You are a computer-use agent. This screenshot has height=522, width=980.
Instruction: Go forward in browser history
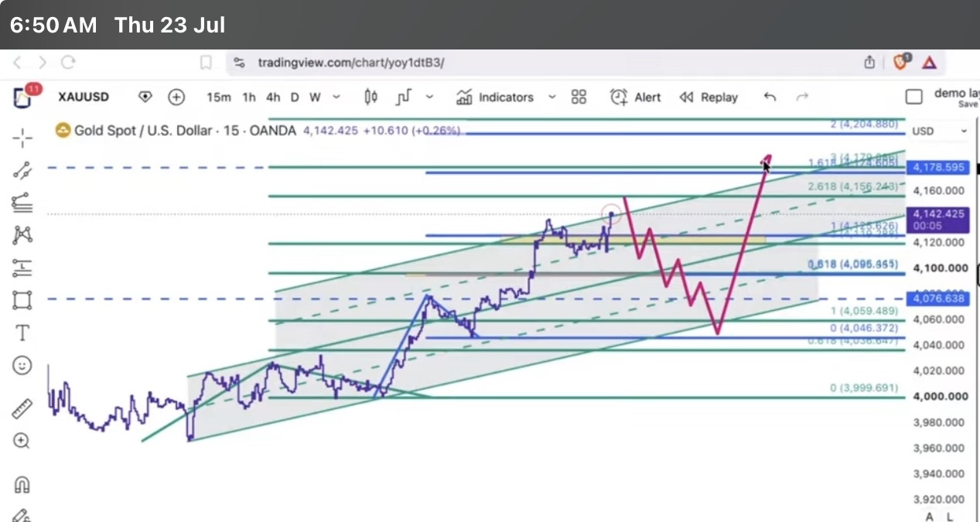click(x=43, y=62)
